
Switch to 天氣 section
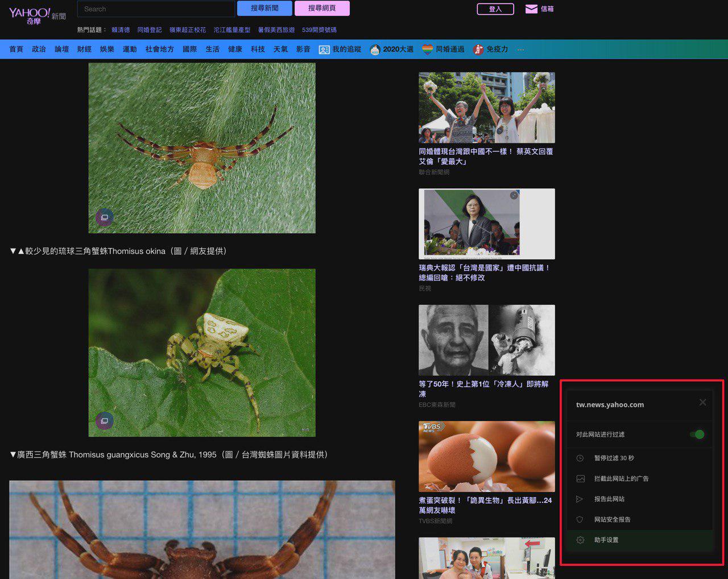[281, 49]
